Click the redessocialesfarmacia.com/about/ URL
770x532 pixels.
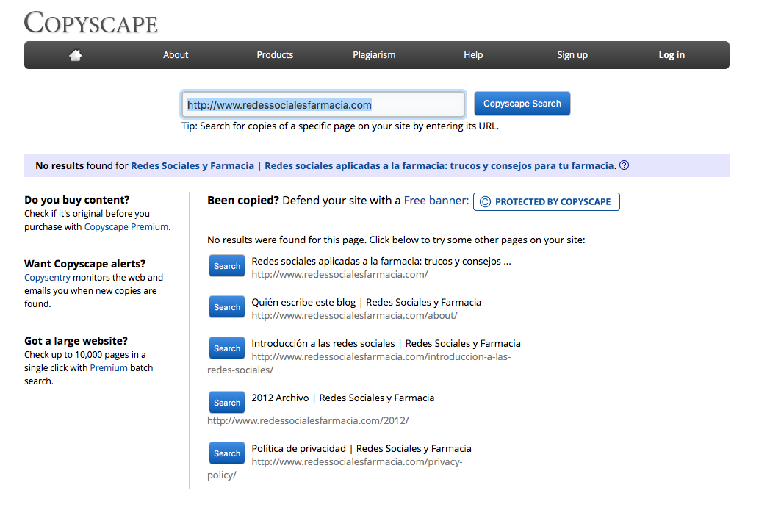pyautogui.click(x=355, y=315)
